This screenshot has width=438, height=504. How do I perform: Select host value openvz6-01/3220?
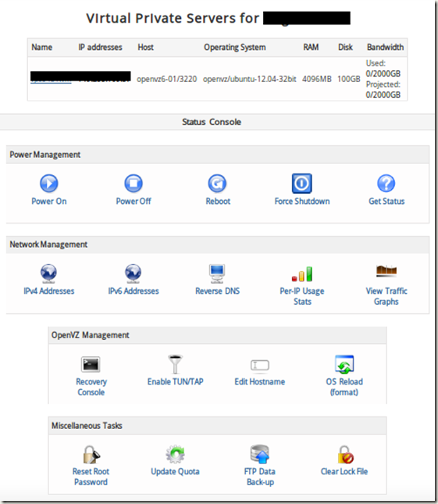pyautogui.click(x=166, y=79)
